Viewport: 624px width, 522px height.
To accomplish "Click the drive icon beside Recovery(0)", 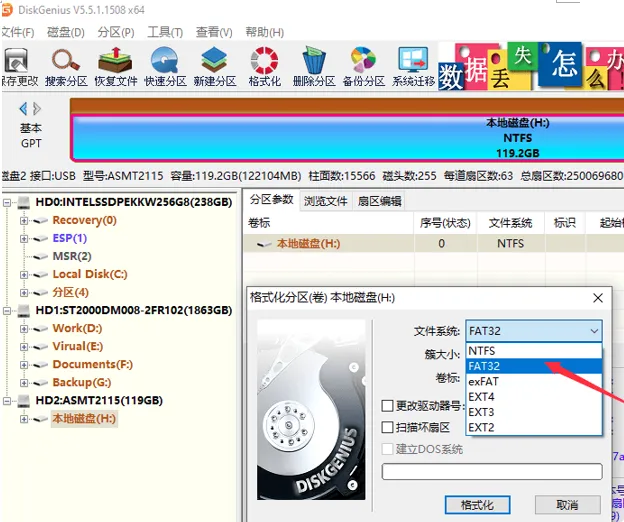I will point(41,221).
